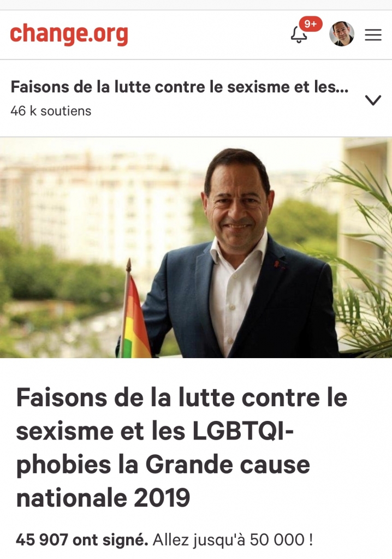Image resolution: width=392 pixels, height=559 pixels.
Task: Select the truncated petition title in header bar
Action: click(x=180, y=87)
